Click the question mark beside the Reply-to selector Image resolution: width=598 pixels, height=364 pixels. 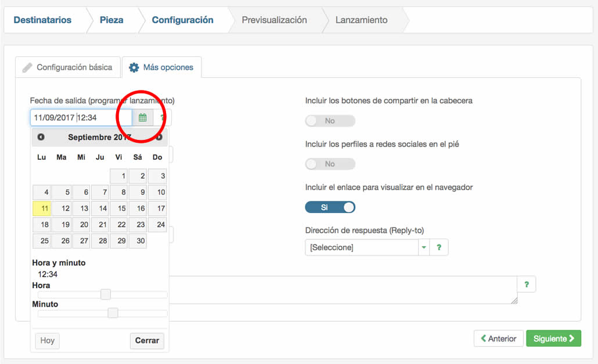[x=439, y=247]
